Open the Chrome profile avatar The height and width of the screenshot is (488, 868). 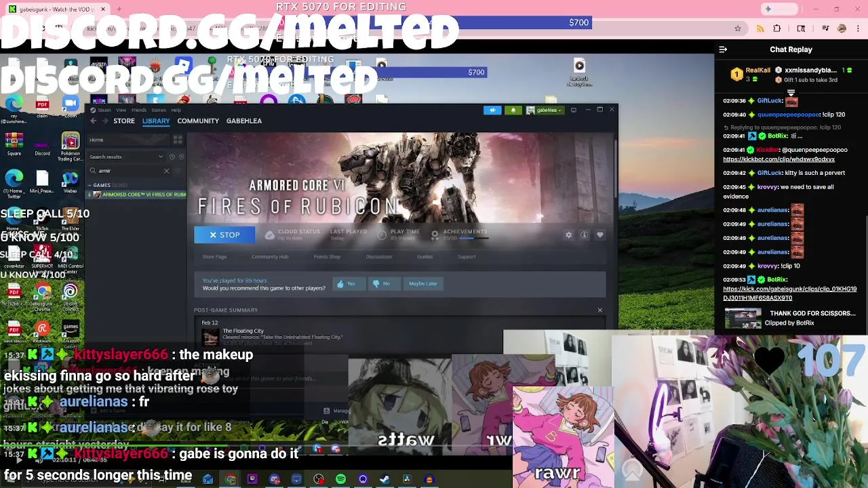point(842,28)
